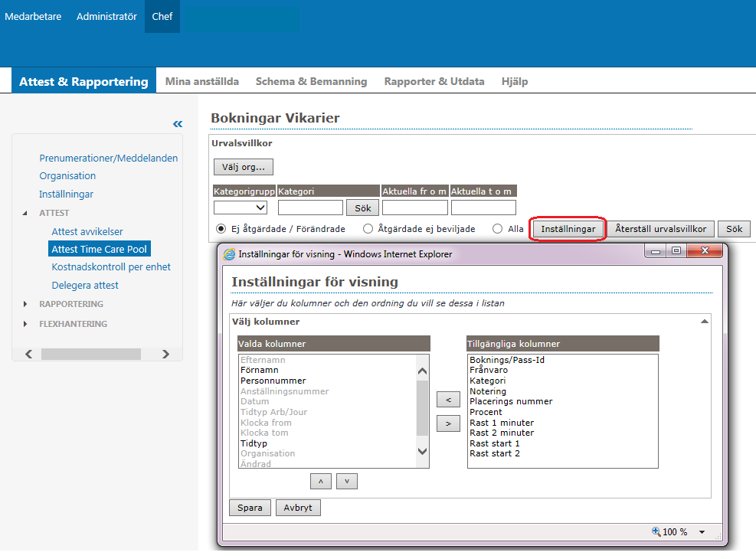The image size is (756, 559).
Task: Click Aktuella fr o m date field
Action: [x=415, y=208]
